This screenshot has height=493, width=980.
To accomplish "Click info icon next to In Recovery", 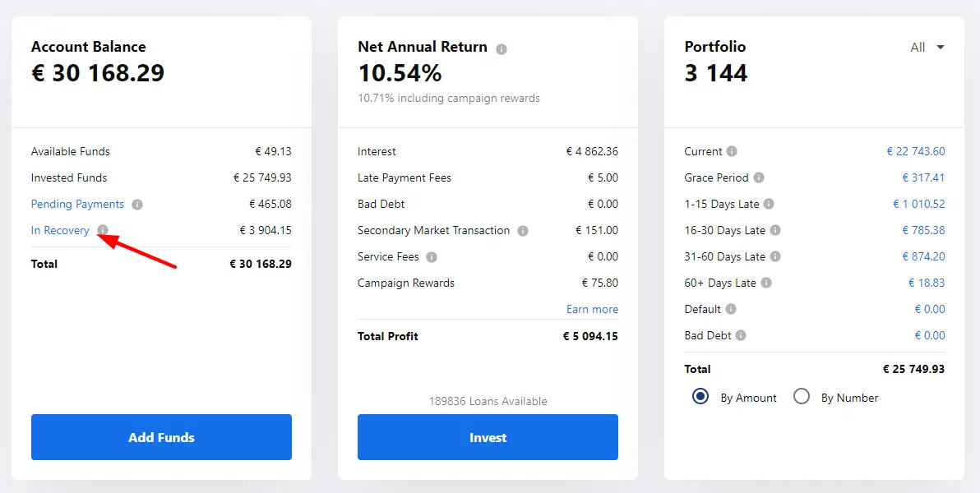I will coord(103,230).
